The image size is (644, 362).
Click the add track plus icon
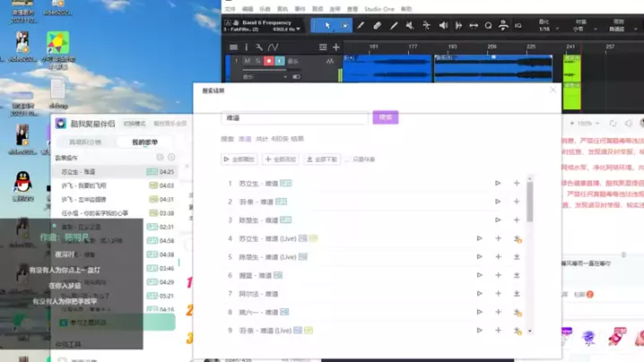coord(335,47)
